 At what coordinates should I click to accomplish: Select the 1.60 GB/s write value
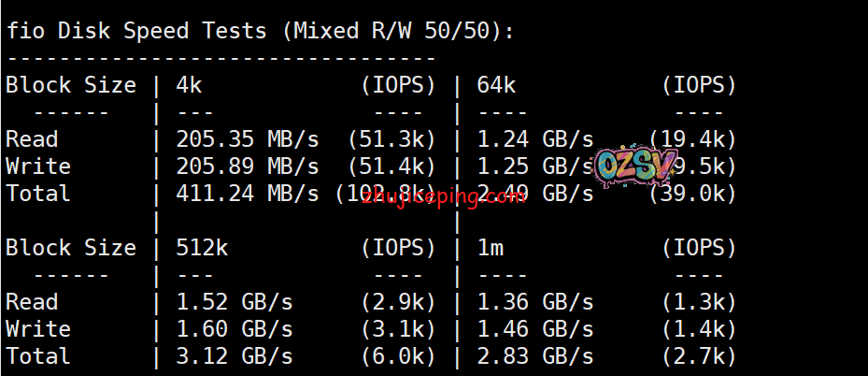[x=235, y=329]
